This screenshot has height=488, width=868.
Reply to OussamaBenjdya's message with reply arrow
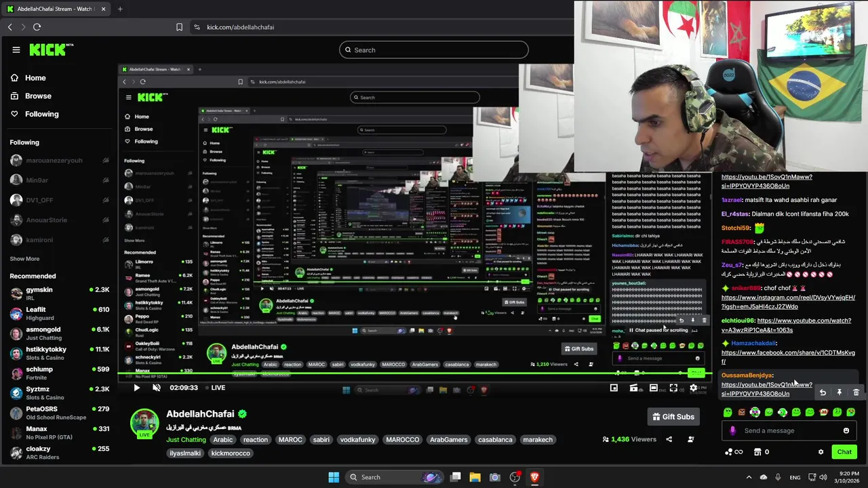823,392
